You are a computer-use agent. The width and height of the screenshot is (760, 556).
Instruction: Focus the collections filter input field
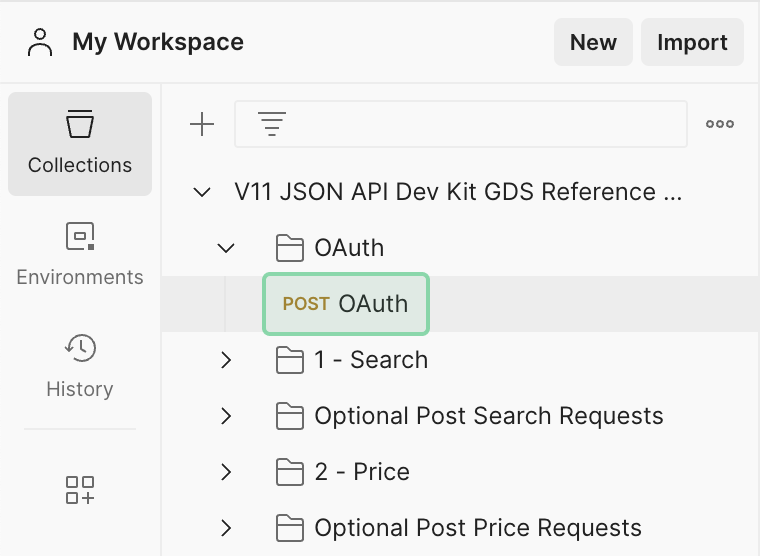point(461,124)
